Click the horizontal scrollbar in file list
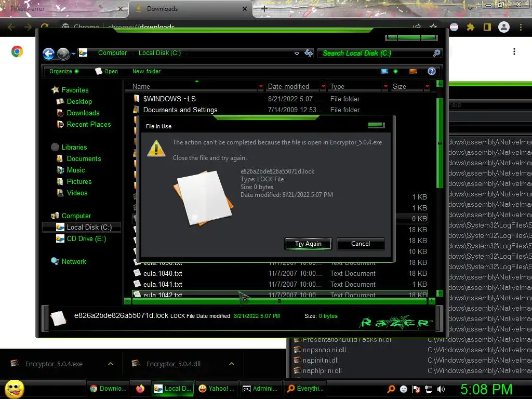 pos(279,301)
